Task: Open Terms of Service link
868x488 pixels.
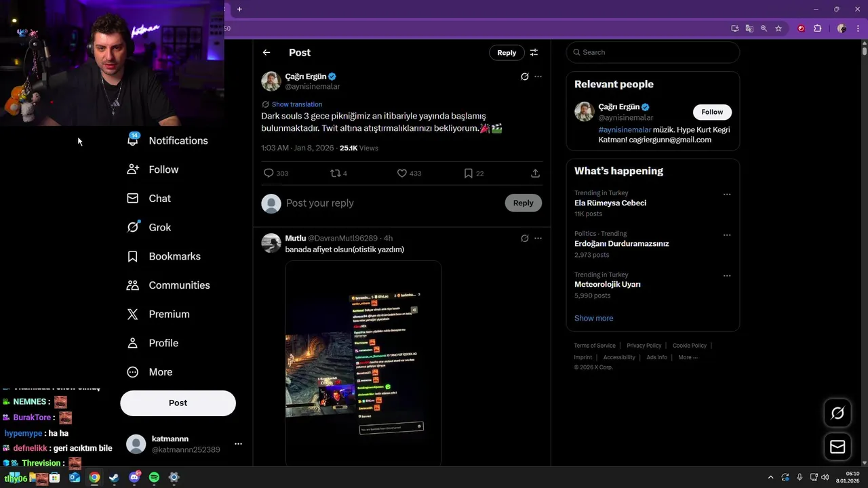Action: click(595, 346)
